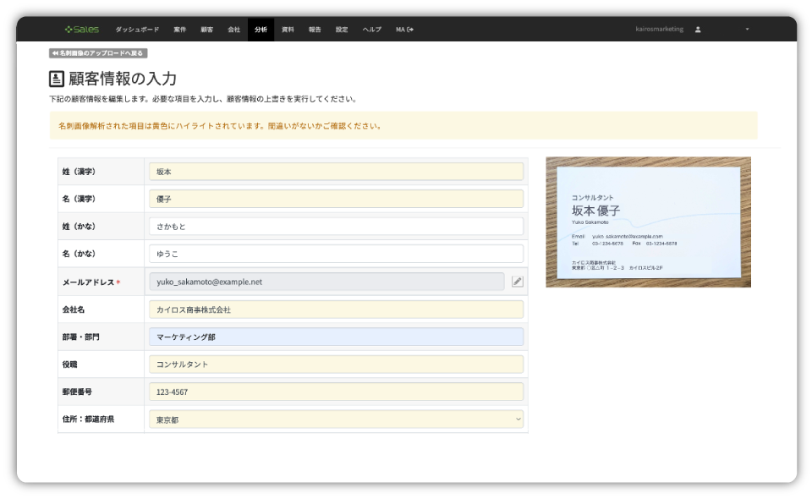Click the ヘルプ menu item
The image size is (812, 504).
372,30
